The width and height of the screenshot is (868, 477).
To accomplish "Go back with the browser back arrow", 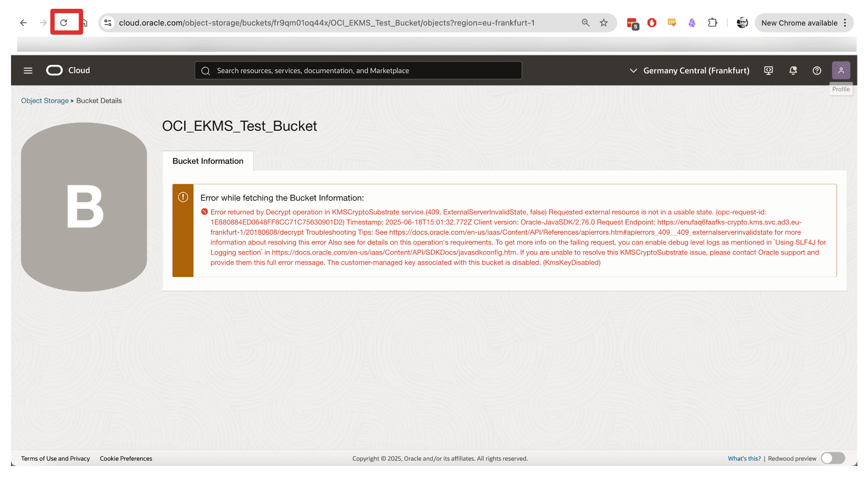I will [23, 23].
